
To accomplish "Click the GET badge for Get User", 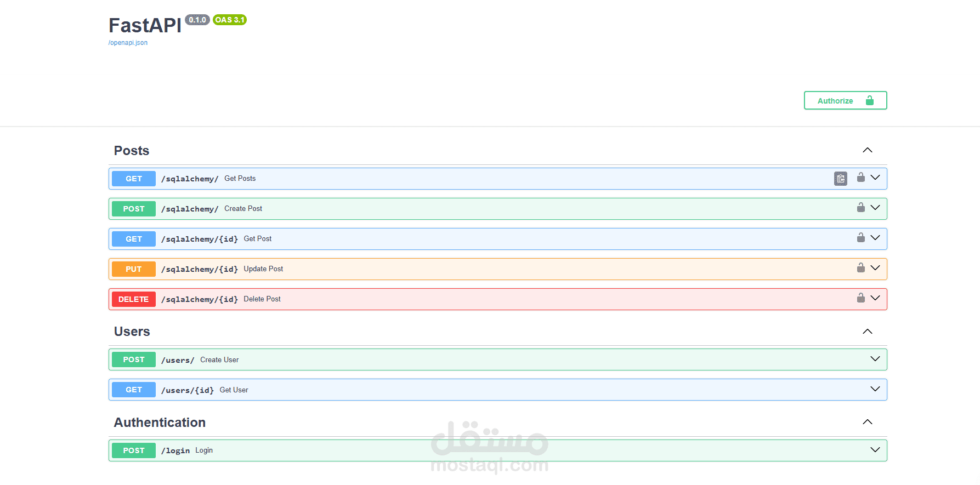I will tap(134, 390).
